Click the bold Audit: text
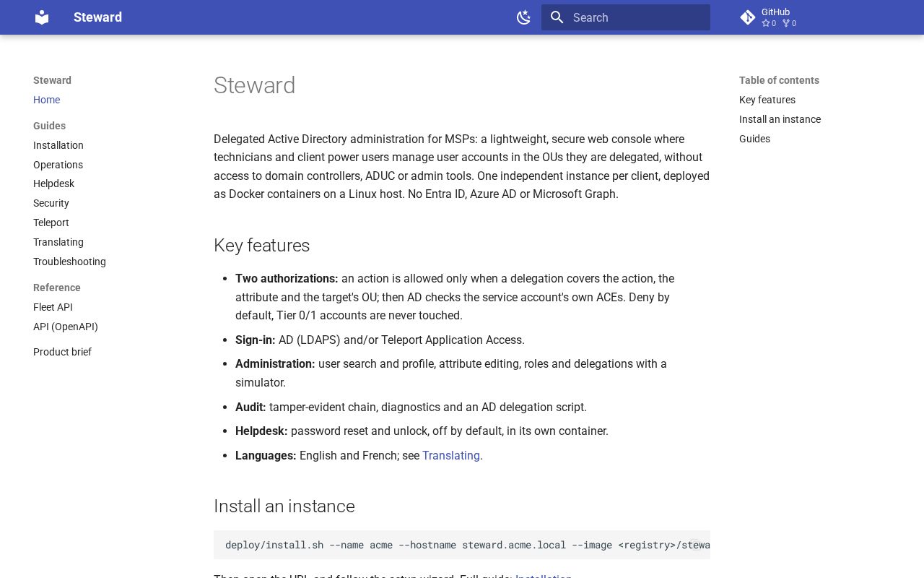Image resolution: width=924 pixels, height=578 pixels. 250,407
